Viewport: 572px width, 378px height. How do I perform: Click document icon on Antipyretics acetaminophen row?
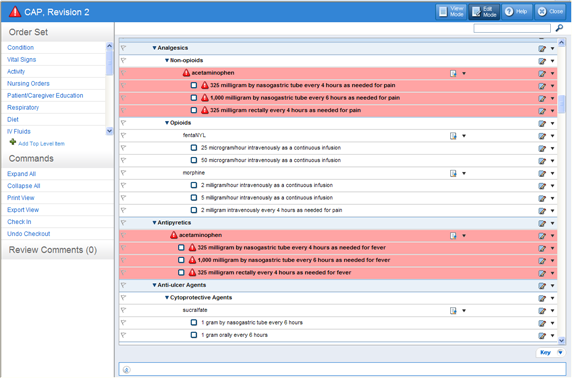click(x=453, y=236)
